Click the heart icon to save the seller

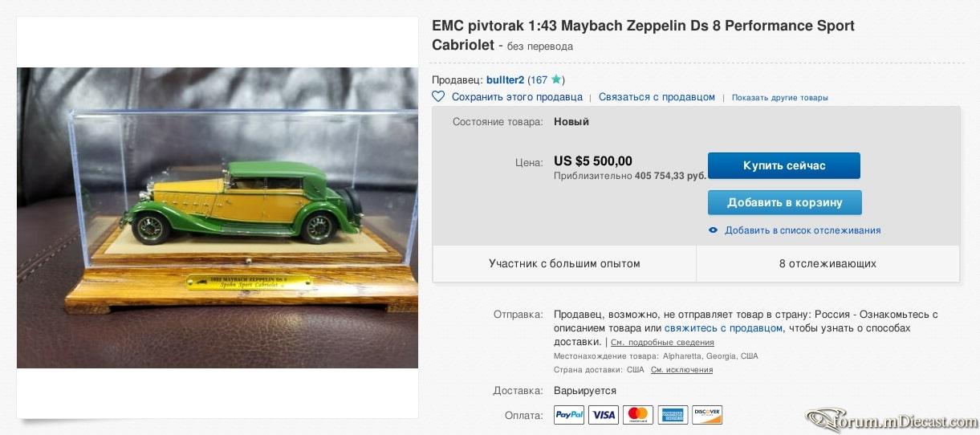pyautogui.click(x=438, y=96)
